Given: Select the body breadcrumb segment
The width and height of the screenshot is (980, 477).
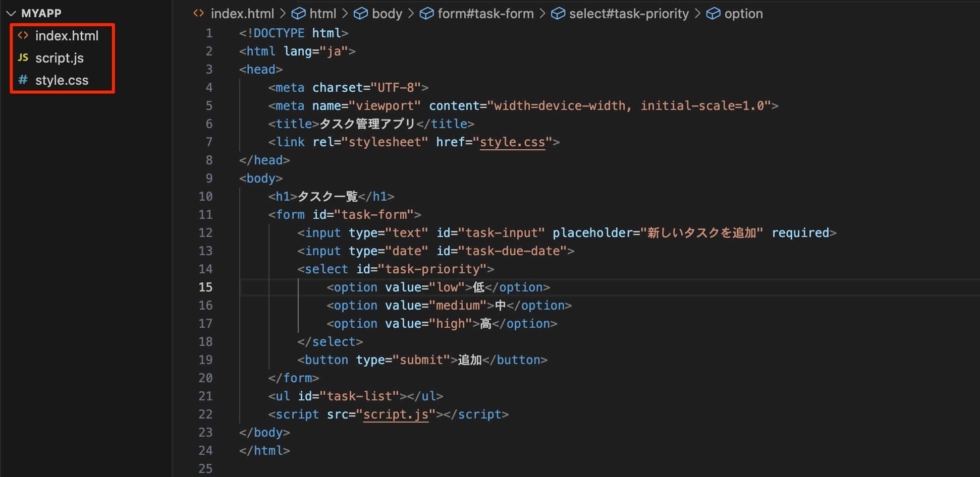Looking at the screenshot, I should (x=387, y=14).
